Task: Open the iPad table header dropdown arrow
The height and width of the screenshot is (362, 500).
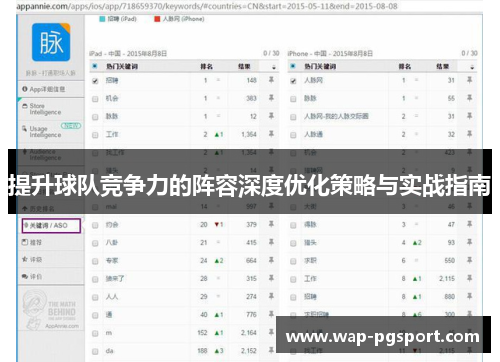Action: (x=274, y=67)
